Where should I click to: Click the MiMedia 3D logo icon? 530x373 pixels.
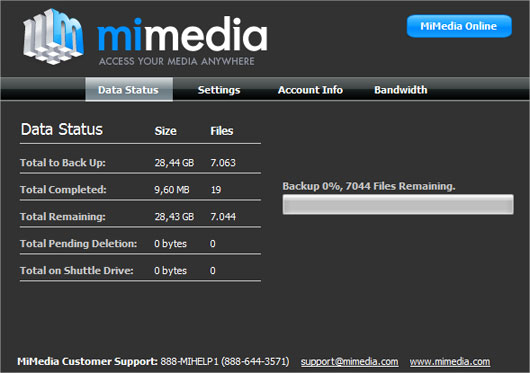click(x=53, y=37)
